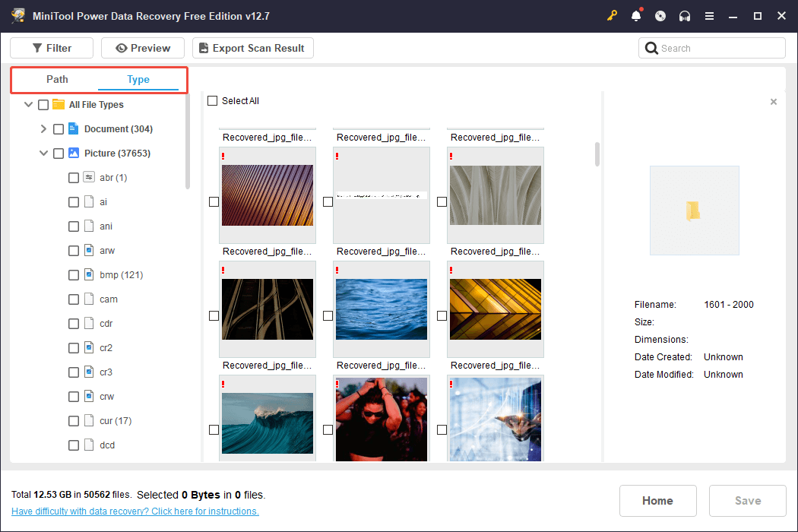Click the Picture category icon
This screenshot has height=532, width=798.
[74, 153]
